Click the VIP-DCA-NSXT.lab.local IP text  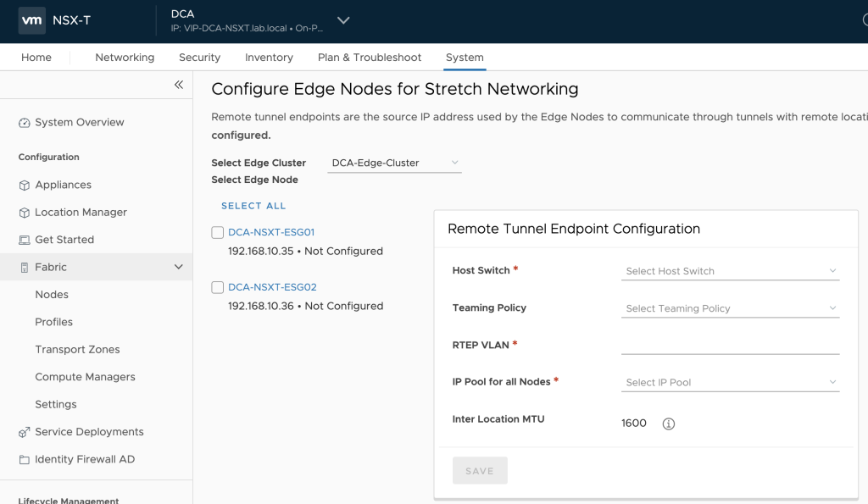tap(247, 28)
